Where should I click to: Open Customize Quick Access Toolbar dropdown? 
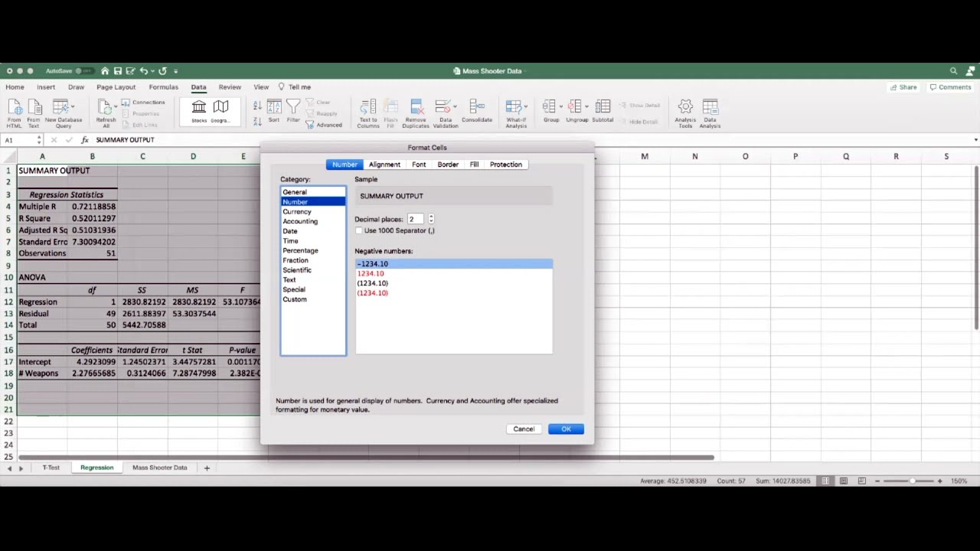(x=175, y=71)
